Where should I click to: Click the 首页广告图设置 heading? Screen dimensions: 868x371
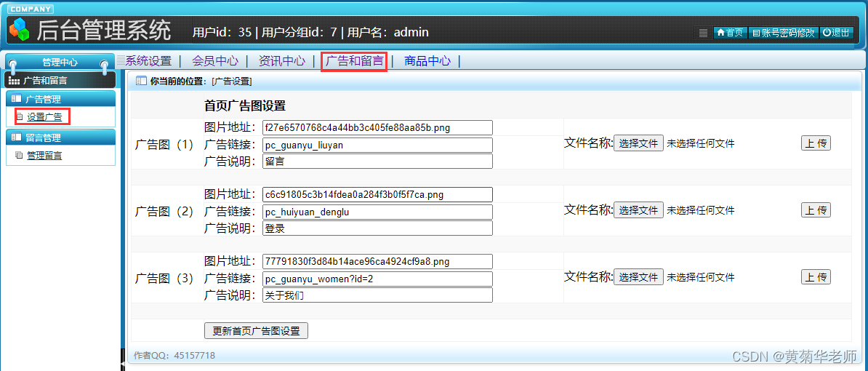[245, 105]
